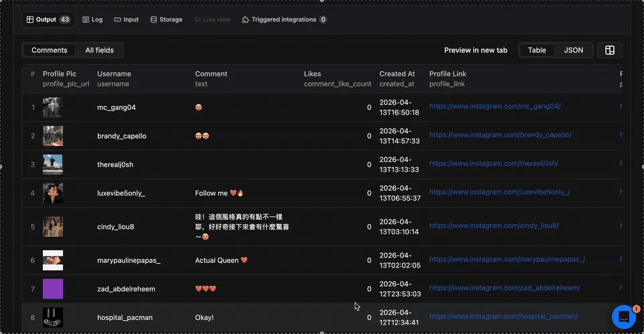Switch to the Log tab

[x=93, y=19]
